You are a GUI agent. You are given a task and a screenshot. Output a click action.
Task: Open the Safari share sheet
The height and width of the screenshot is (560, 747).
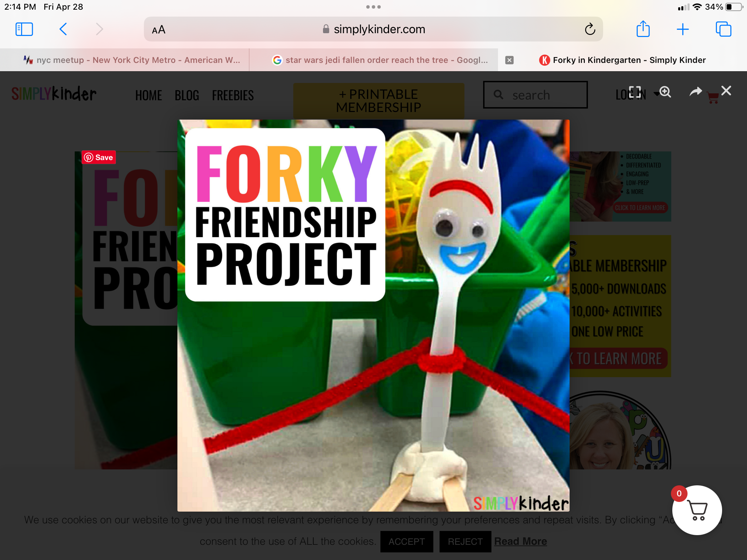[x=643, y=29]
